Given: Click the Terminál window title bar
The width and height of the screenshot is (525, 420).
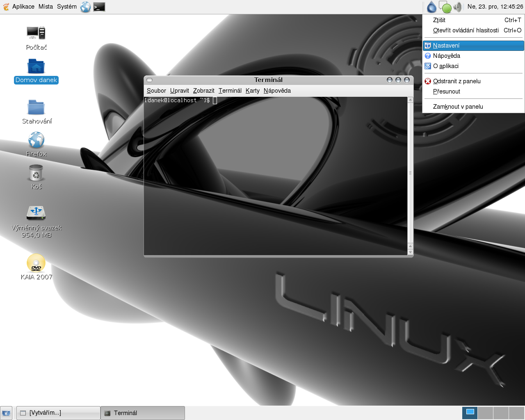Looking at the screenshot, I should pos(268,80).
